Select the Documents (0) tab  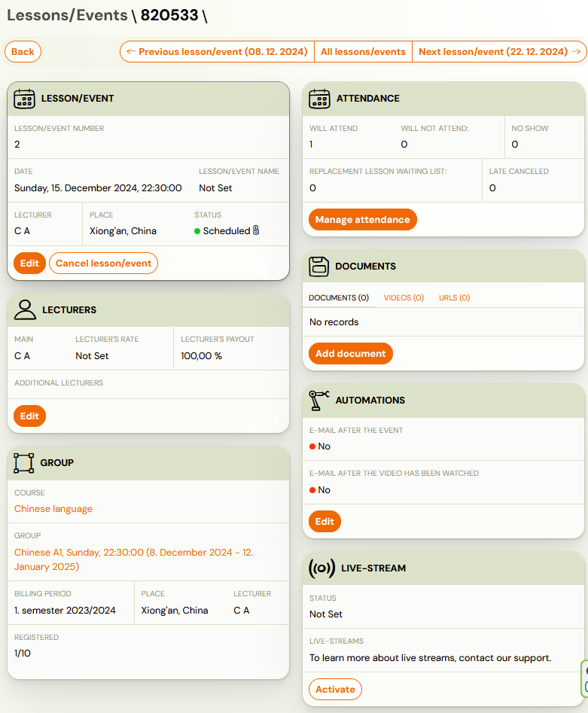[339, 298]
